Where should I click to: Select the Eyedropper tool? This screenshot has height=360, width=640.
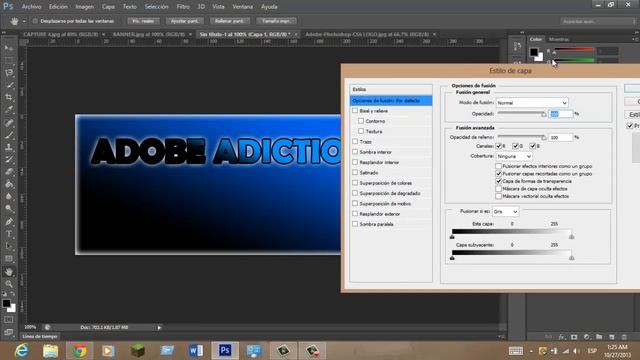(9, 110)
